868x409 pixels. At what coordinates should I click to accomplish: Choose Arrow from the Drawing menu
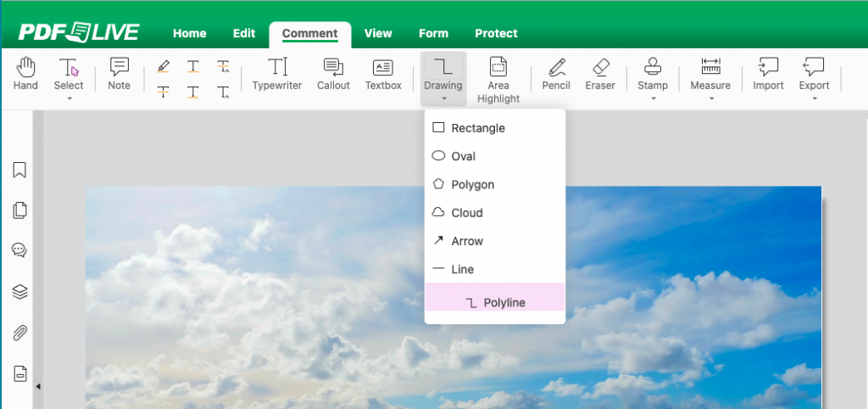[495, 241]
